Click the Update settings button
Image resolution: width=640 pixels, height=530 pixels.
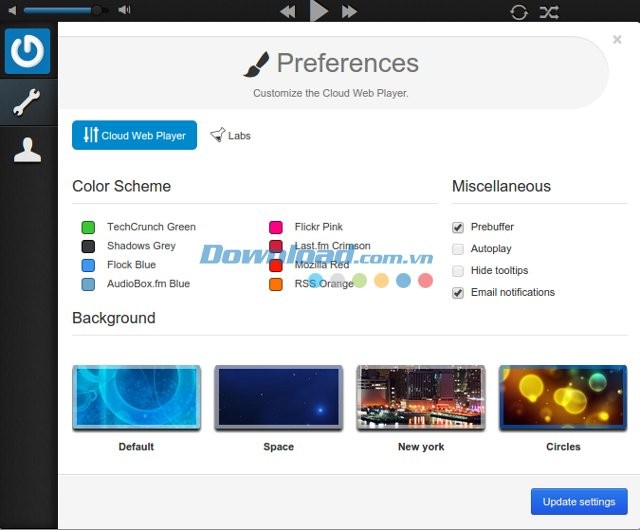coord(579,501)
